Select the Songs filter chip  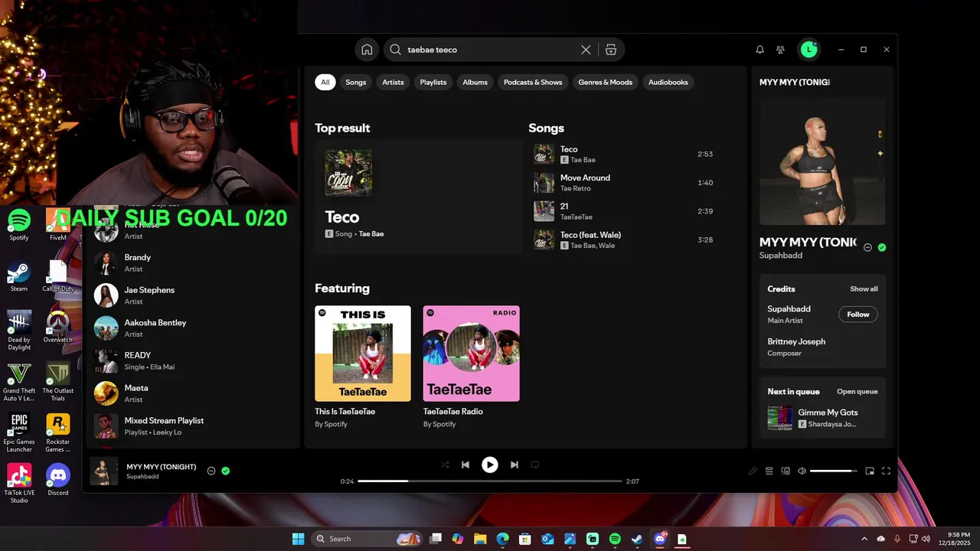point(356,82)
